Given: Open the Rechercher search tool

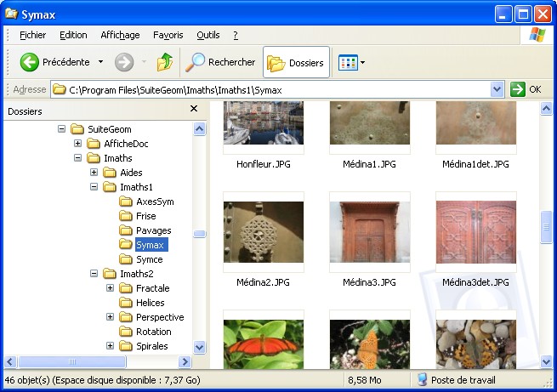Looking at the screenshot, I should pos(220,62).
